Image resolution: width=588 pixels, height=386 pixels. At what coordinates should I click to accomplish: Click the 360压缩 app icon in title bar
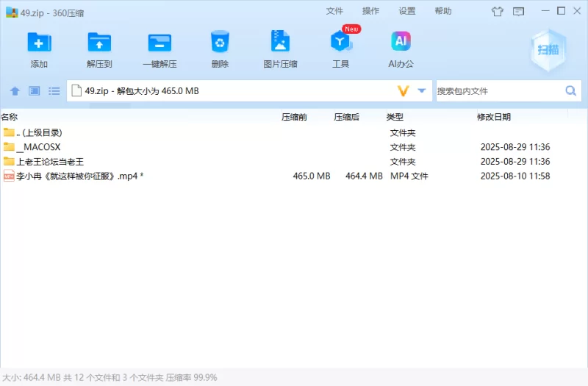pos(12,12)
